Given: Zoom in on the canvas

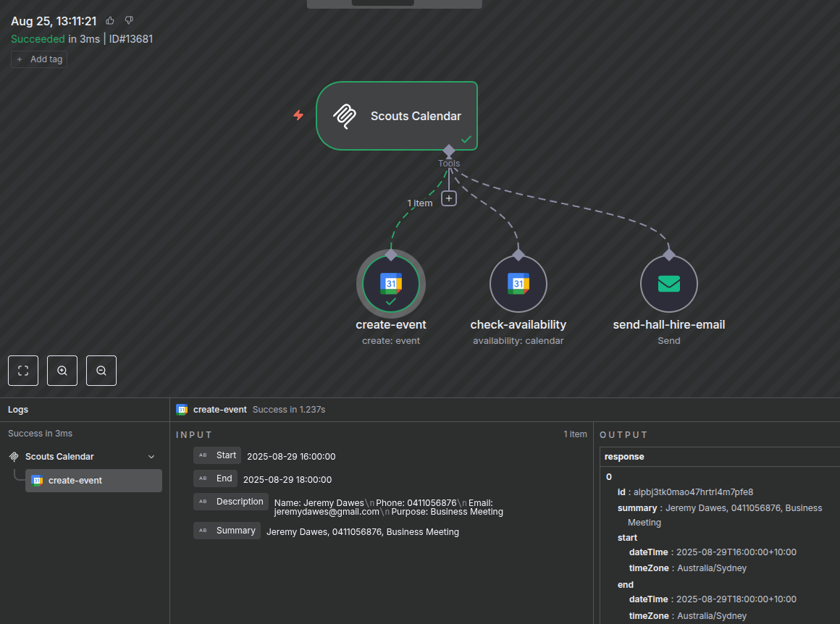Looking at the screenshot, I should [x=62, y=371].
